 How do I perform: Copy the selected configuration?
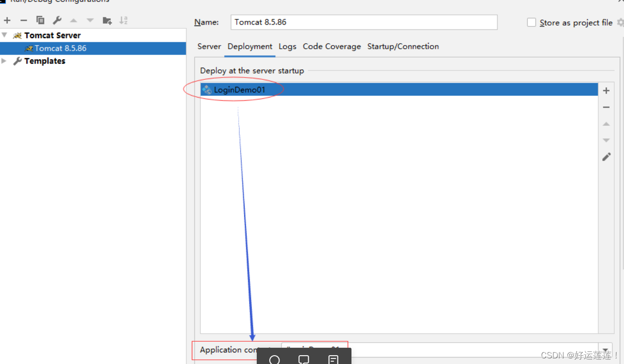tap(40, 20)
